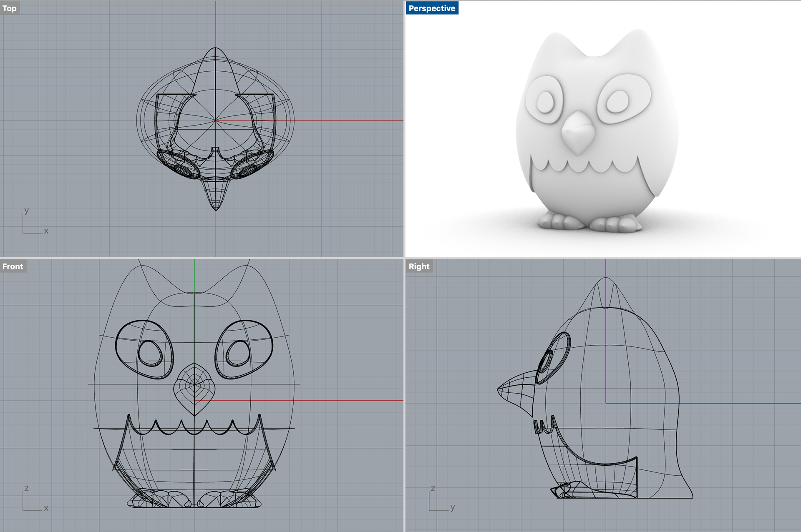The height and width of the screenshot is (532, 801).
Task: Click the beak tip in Right viewport
Action: point(499,390)
